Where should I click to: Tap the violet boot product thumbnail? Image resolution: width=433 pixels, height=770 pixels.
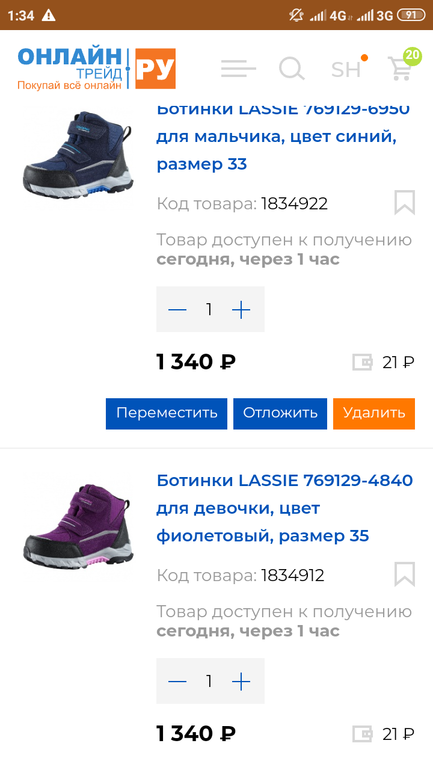[x=78, y=526]
